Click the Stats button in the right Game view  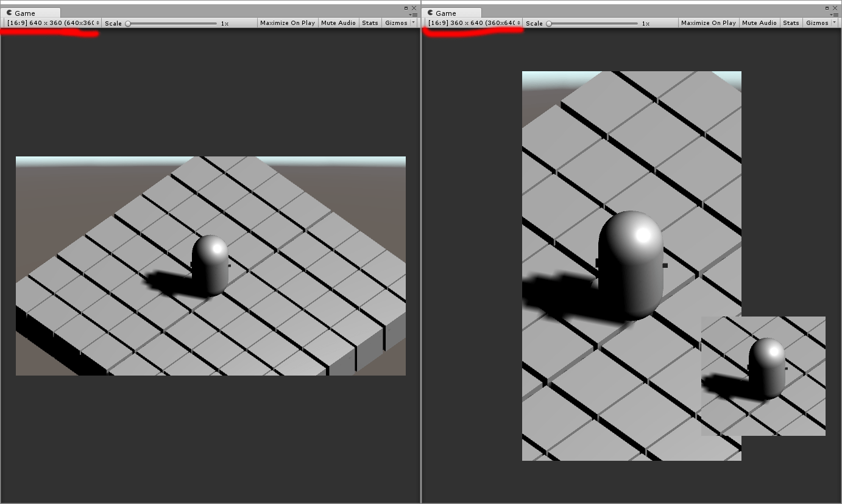point(791,23)
